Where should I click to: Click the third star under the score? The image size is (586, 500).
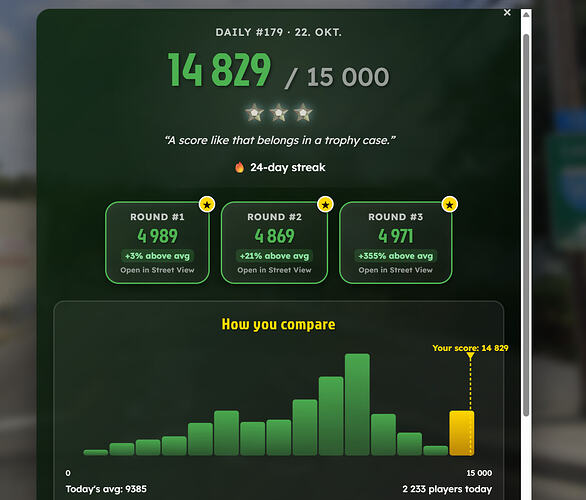pos(303,112)
